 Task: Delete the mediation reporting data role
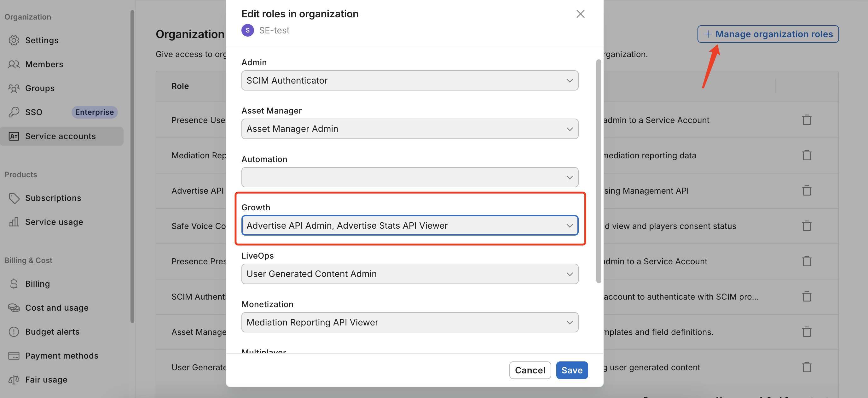coord(806,155)
